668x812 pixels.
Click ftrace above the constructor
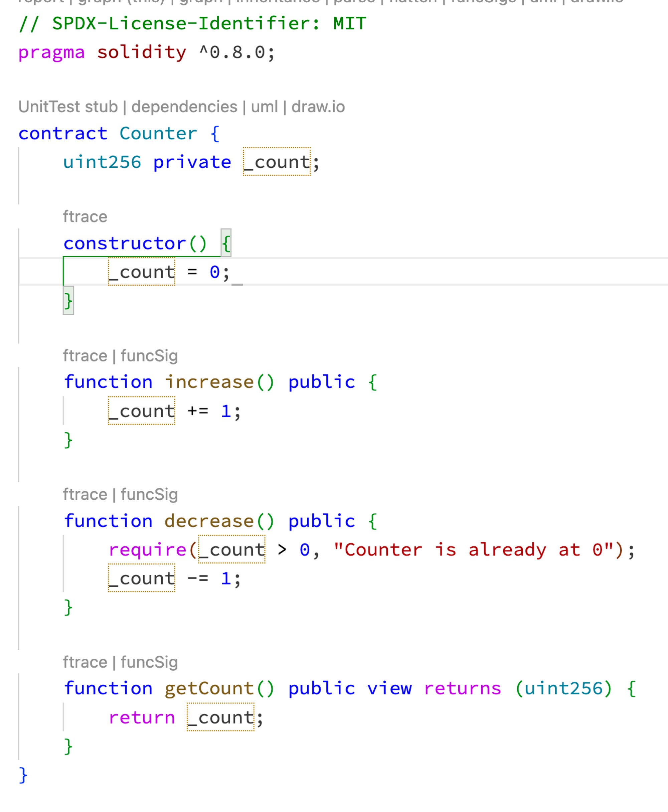[x=85, y=217]
